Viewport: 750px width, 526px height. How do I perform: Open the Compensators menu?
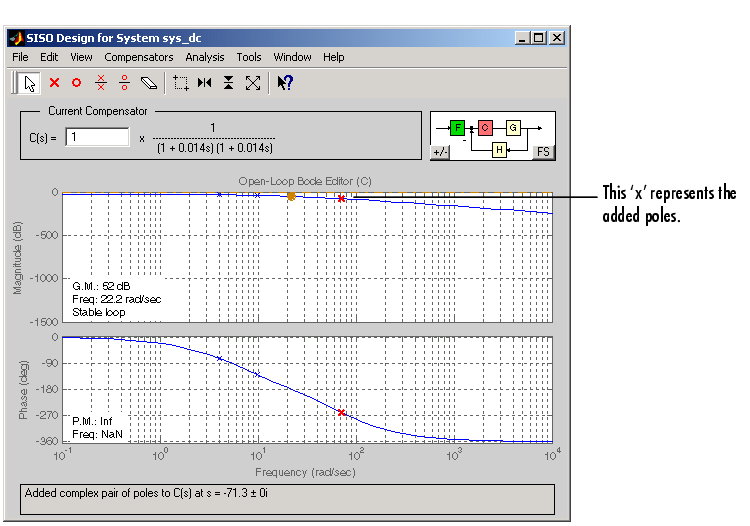pos(139,57)
